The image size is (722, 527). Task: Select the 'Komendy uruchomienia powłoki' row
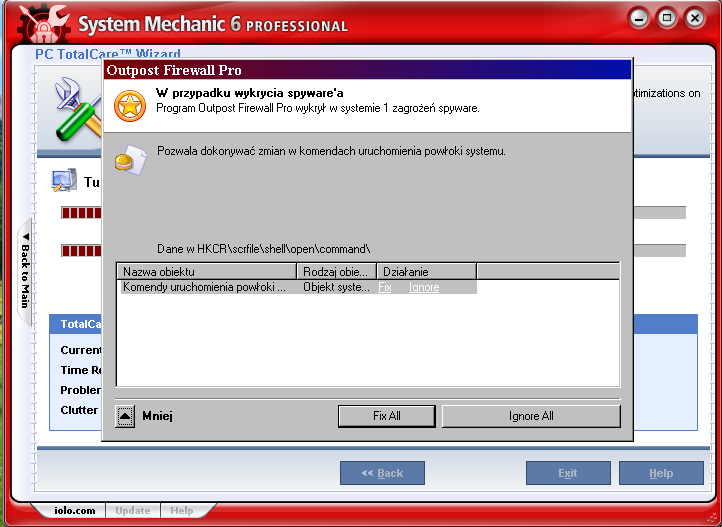point(298,287)
